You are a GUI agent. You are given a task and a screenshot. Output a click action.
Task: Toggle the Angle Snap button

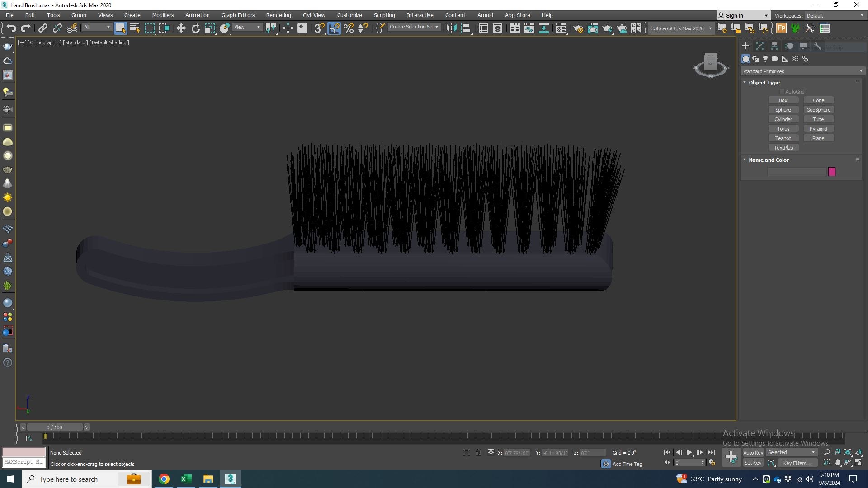pyautogui.click(x=334, y=28)
